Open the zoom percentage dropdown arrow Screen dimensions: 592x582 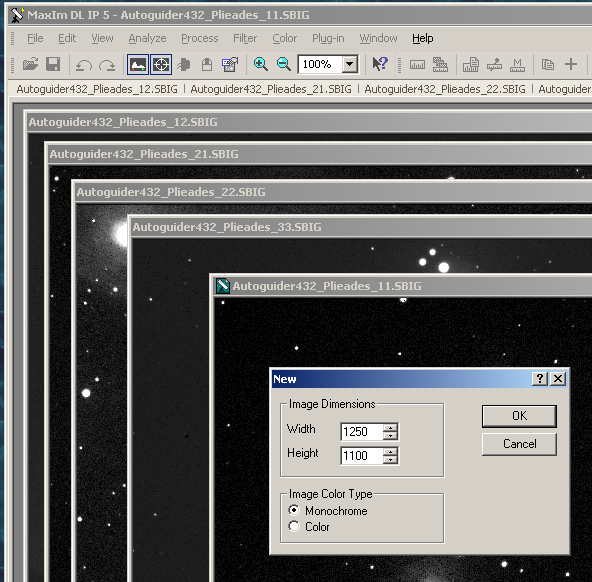tap(350, 65)
